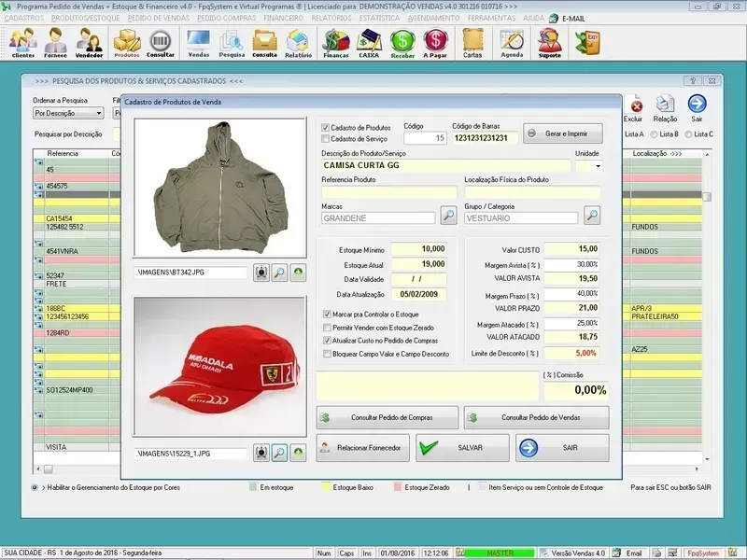Toggle the Cadastro de Serviço checkbox
Image resolution: width=747 pixels, height=560 pixels.
[326, 139]
